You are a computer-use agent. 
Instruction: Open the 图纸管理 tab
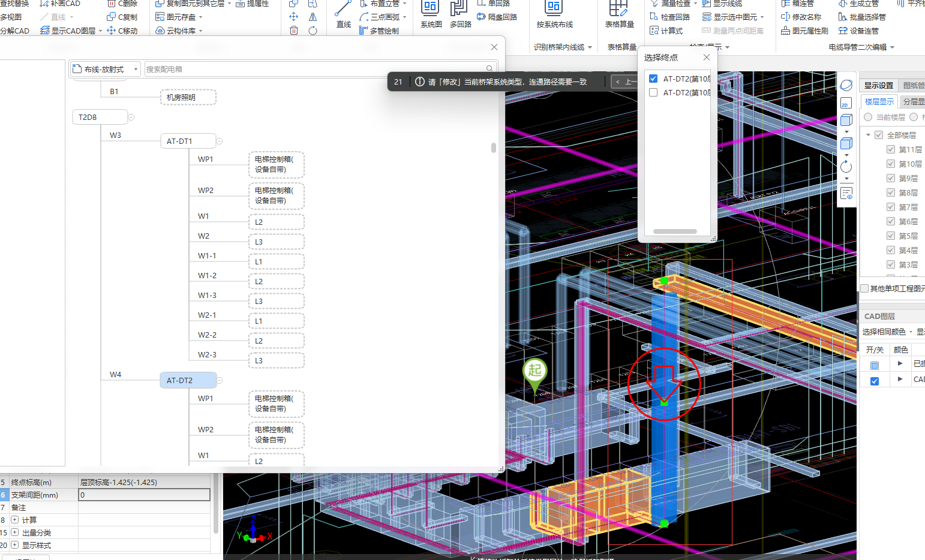[913, 85]
